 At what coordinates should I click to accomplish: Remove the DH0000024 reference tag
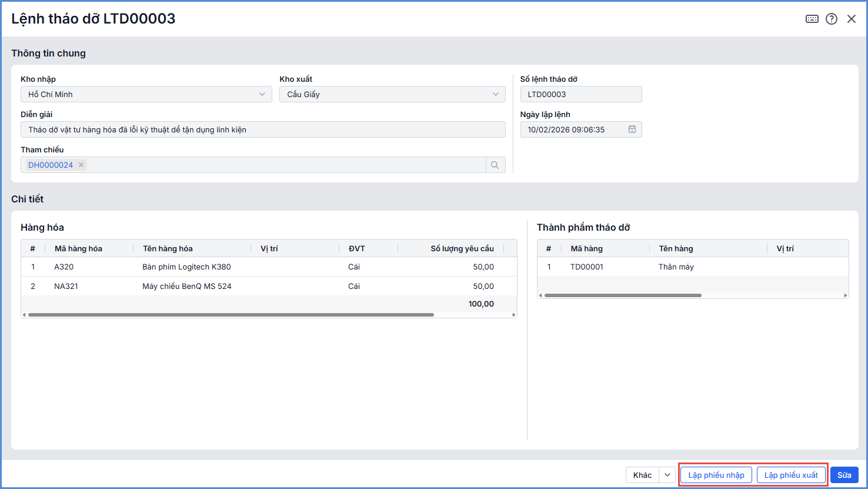81,165
